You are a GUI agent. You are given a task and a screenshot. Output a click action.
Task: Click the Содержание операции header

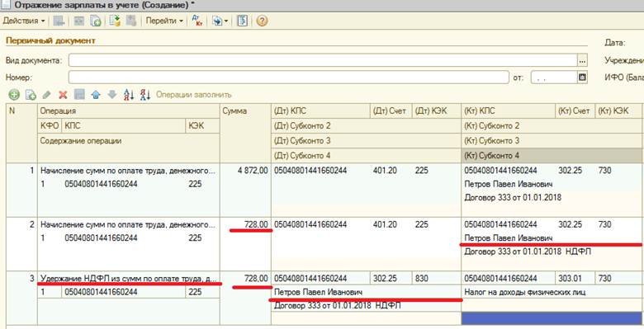point(129,148)
